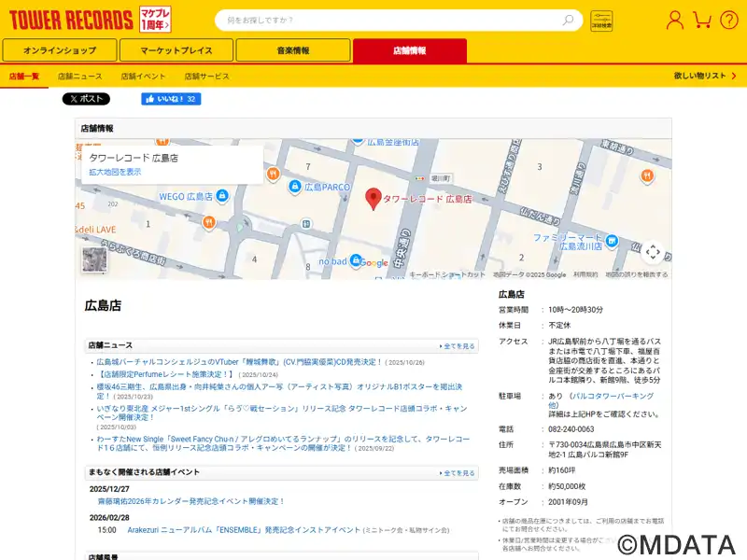
Task: Click the 拡大地図を表示 link
Action: tap(115, 172)
